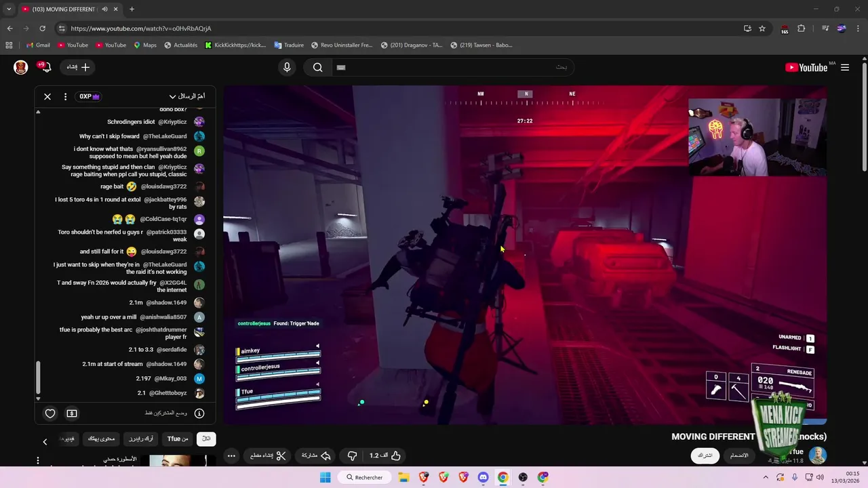Screen dimensions: 868x488
Task: Open live chat three-dot options menu
Action: 65,96
